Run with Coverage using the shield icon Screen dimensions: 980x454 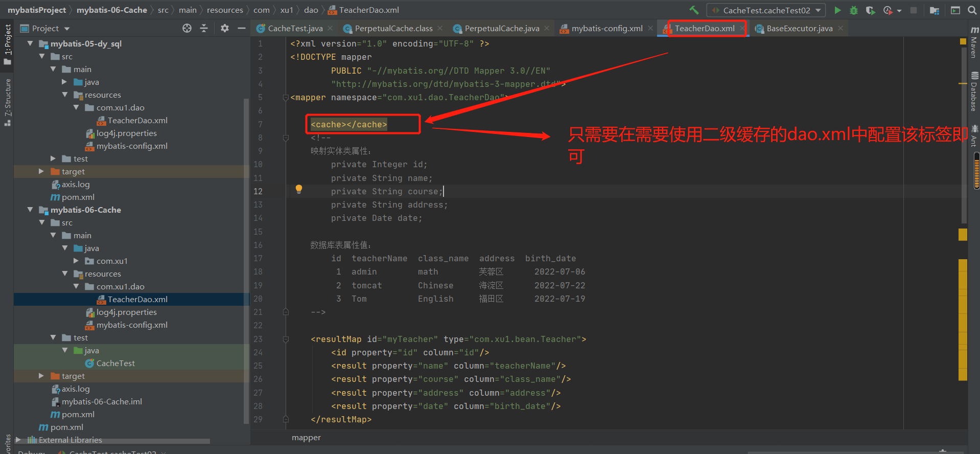pyautogui.click(x=870, y=10)
